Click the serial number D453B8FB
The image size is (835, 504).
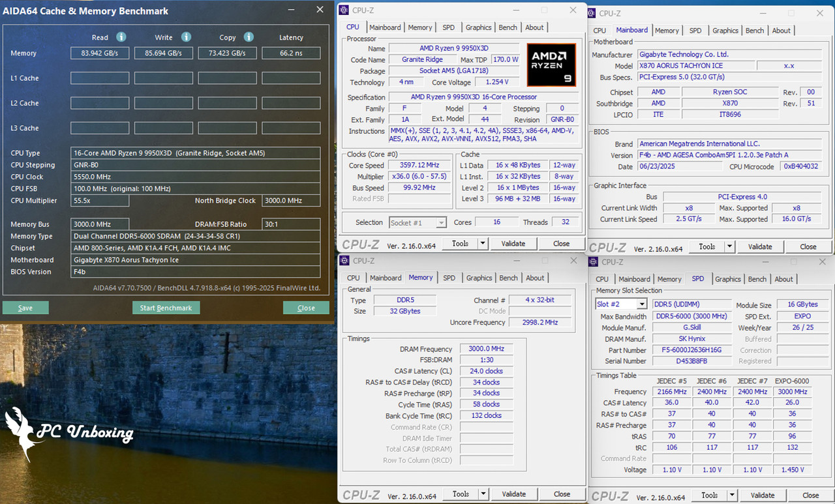tap(692, 361)
